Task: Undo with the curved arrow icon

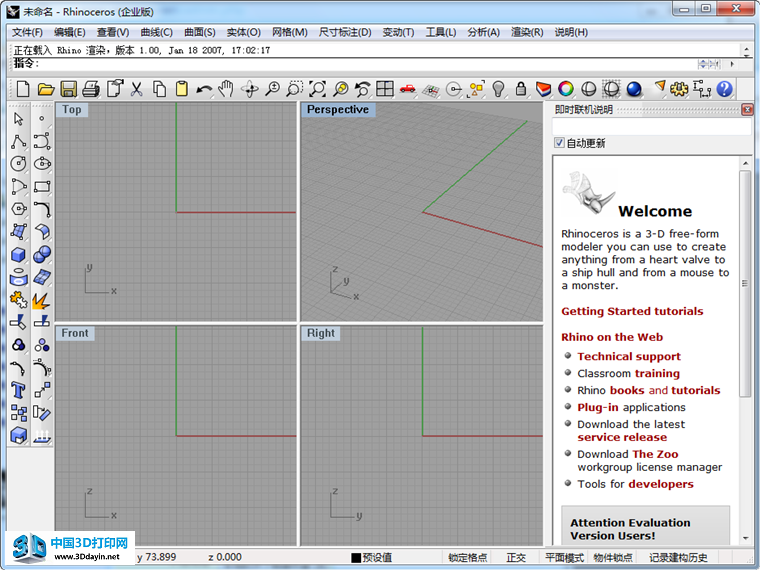Action: pos(204,89)
